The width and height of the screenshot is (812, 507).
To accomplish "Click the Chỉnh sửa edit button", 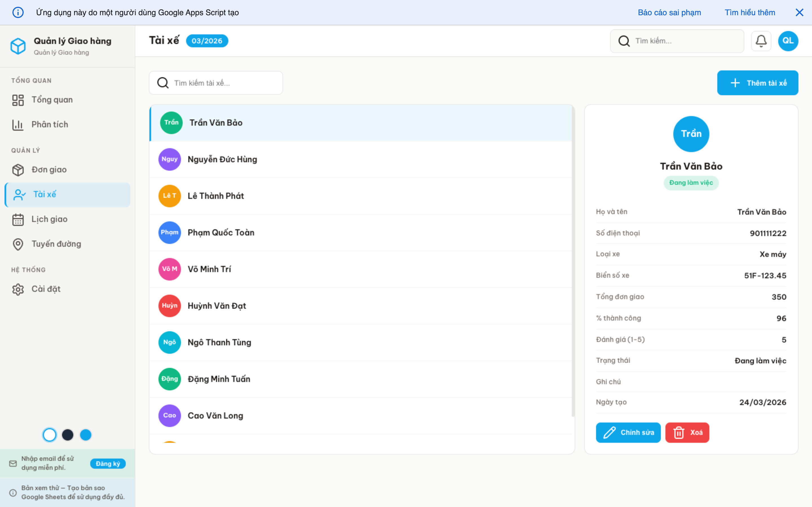I will (x=628, y=432).
